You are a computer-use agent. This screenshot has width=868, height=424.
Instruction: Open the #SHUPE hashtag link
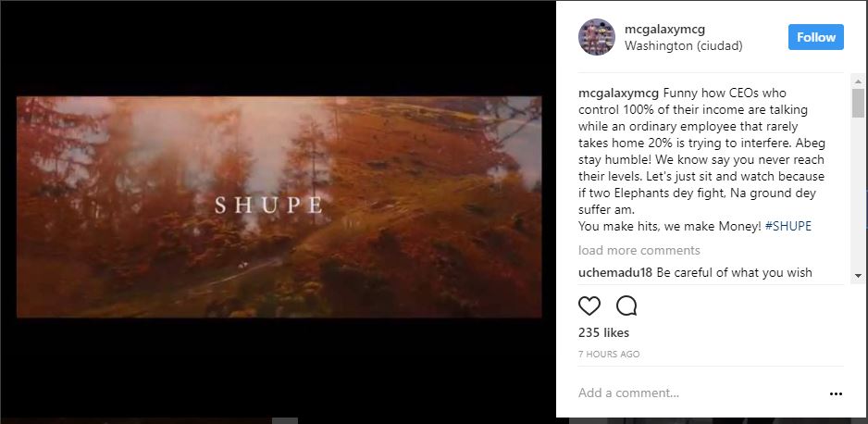(x=787, y=226)
